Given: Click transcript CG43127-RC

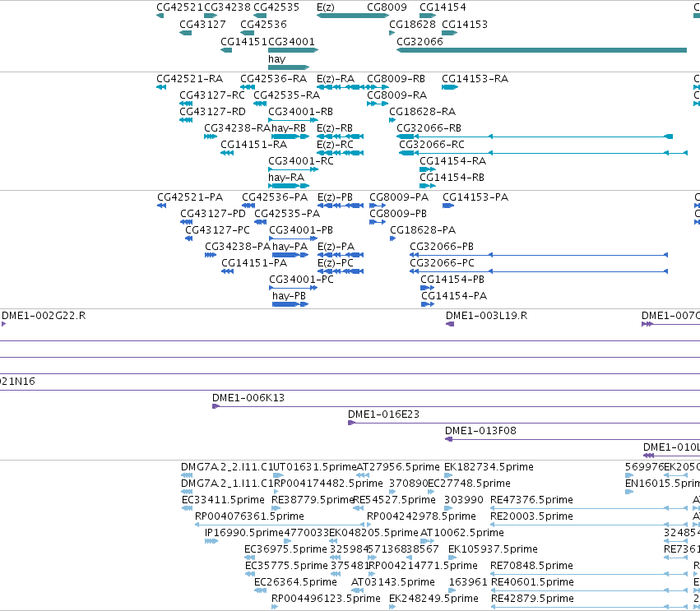Looking at the screenshot, I should [212, 95].
